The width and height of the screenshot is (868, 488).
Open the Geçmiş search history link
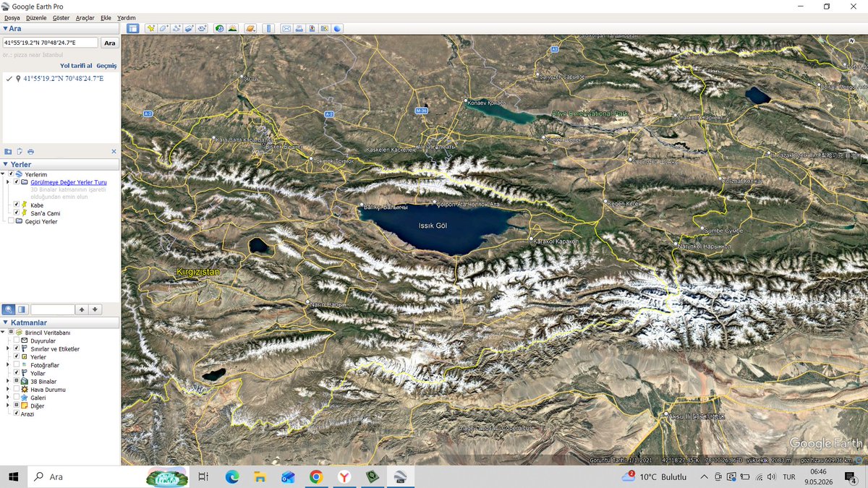pyautogui.click(x=106, y=65)
